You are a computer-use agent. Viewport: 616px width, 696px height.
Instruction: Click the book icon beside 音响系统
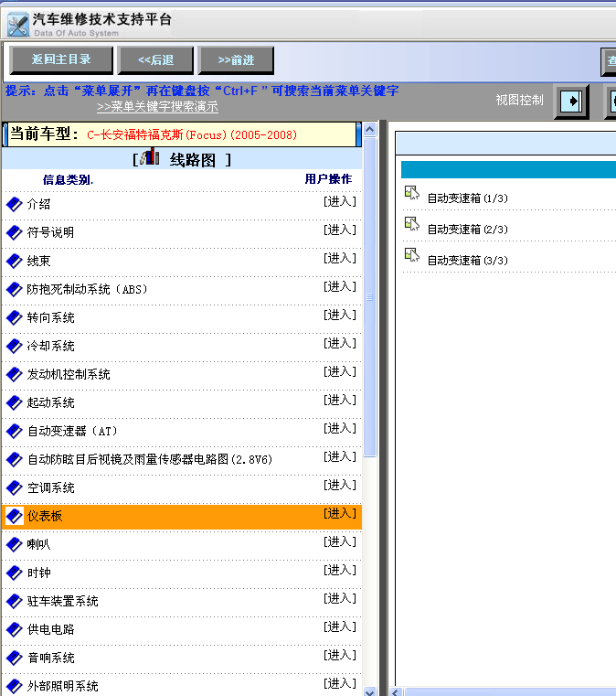pyautogui.click(x=15, y=659)
